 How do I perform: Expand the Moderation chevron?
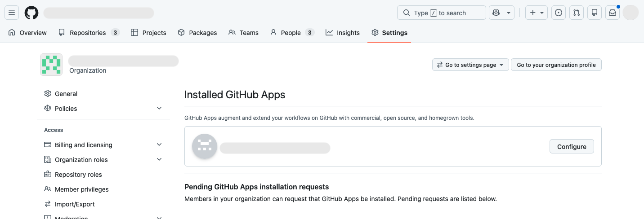159,218
